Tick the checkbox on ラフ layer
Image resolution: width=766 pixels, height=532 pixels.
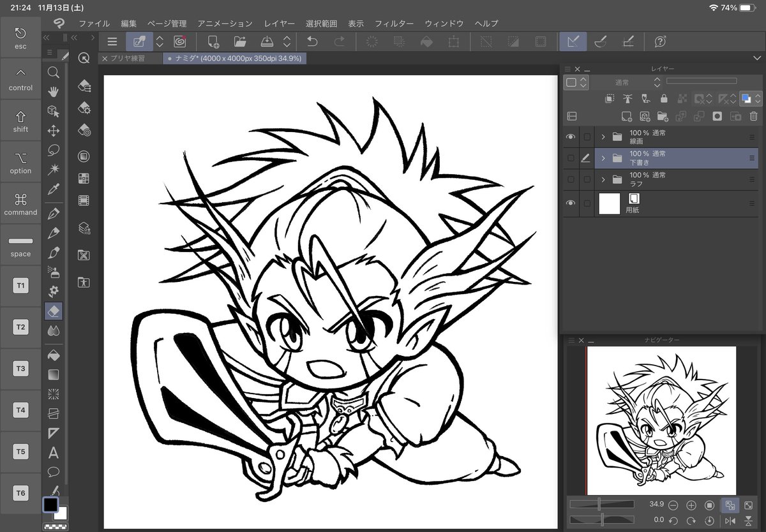[587, 179]
